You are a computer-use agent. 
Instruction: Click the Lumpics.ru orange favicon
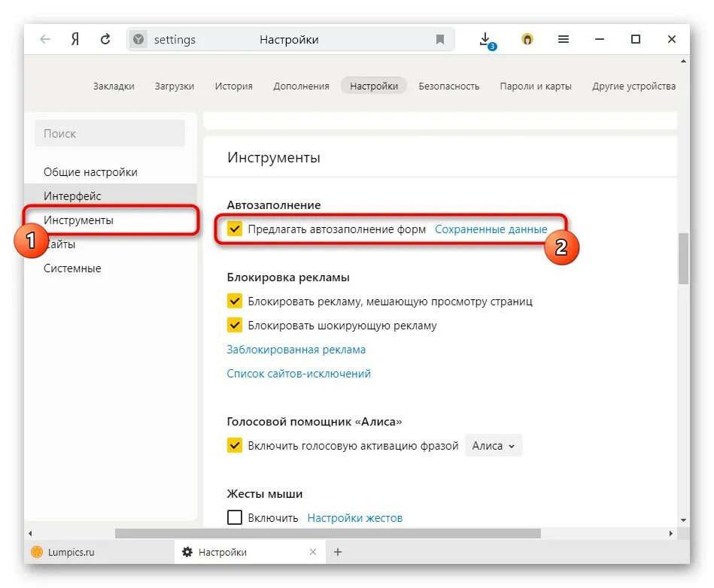point(36,552)
